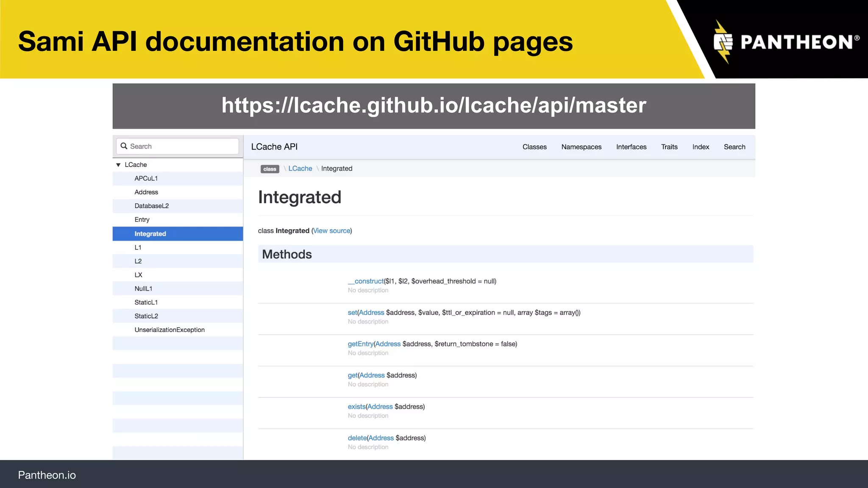This screenshot has width=868, height=488.
Task: Open the Index navigation item
Action: point(701,147)
